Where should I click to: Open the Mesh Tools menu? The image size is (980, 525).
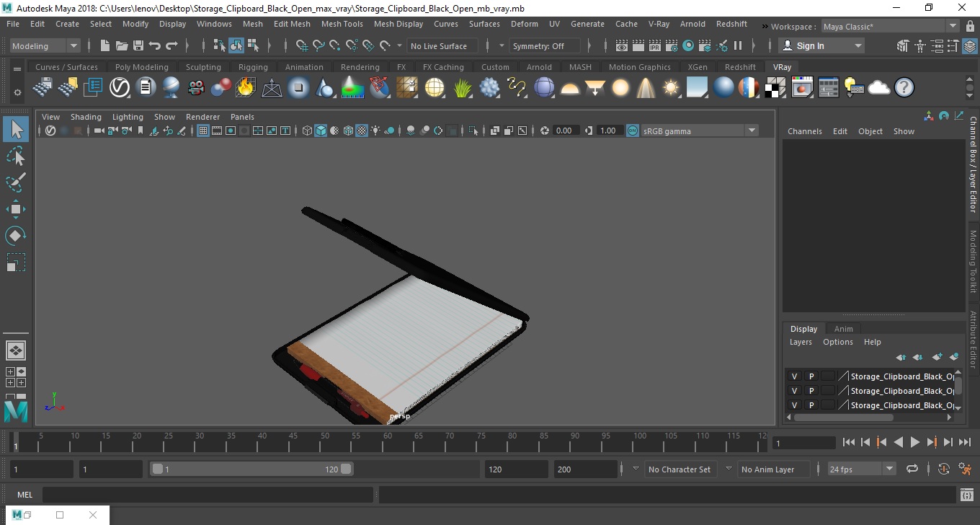tap(342, 24)
